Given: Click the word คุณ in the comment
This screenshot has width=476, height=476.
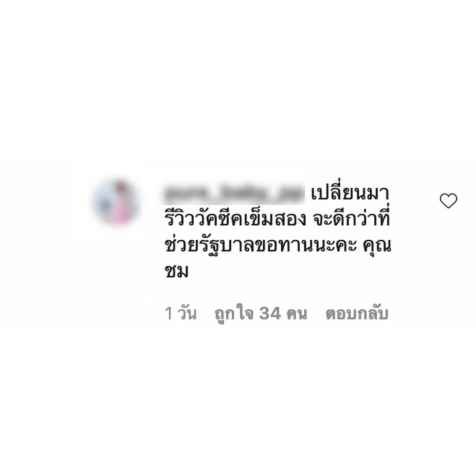Looking at the screenshot, I should pos(377,245).
